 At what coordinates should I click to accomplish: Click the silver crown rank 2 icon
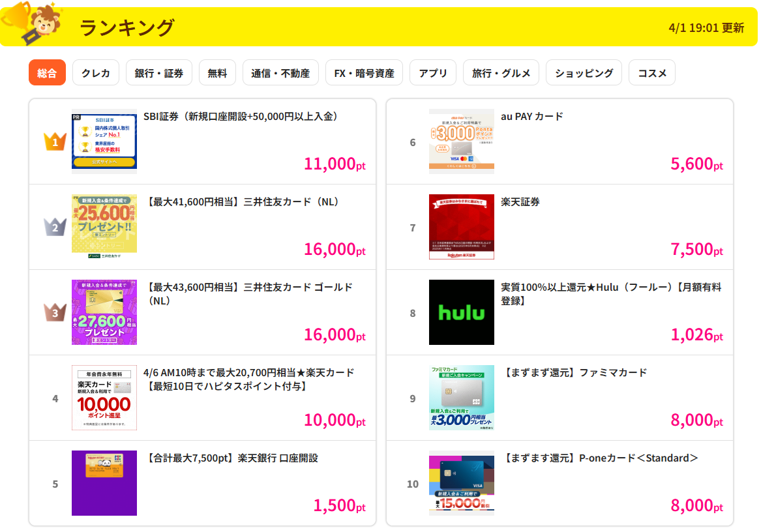(x=55, y=227)
